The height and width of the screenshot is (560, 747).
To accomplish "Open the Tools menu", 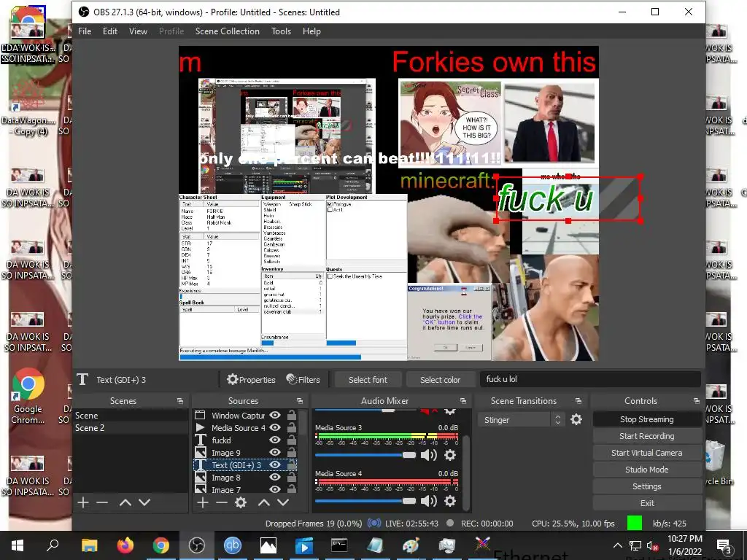I will [x=281, y=31].
